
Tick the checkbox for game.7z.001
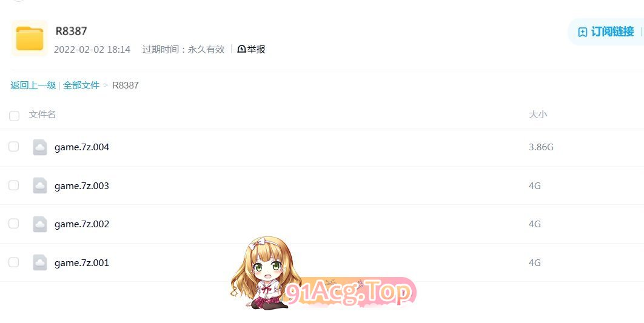(x=13, y=262)
